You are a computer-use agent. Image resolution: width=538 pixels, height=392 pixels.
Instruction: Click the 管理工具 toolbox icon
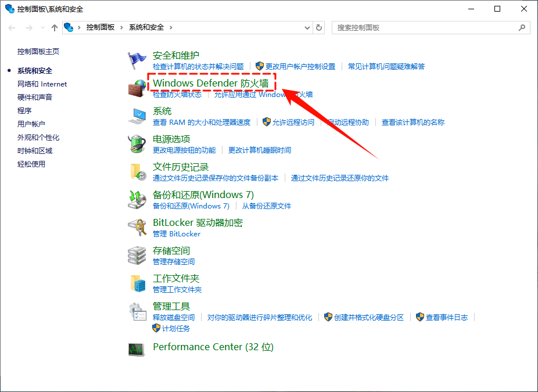pos(137,311)
